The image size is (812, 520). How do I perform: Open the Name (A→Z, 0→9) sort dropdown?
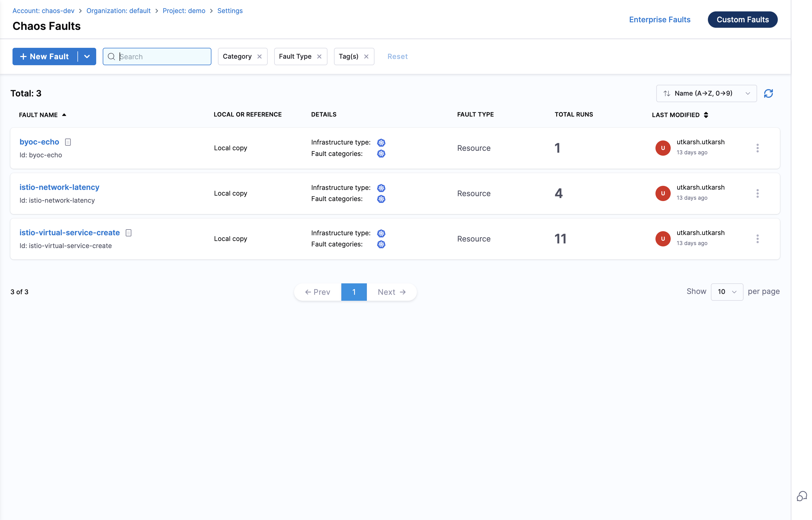click(x=706, y=93)
